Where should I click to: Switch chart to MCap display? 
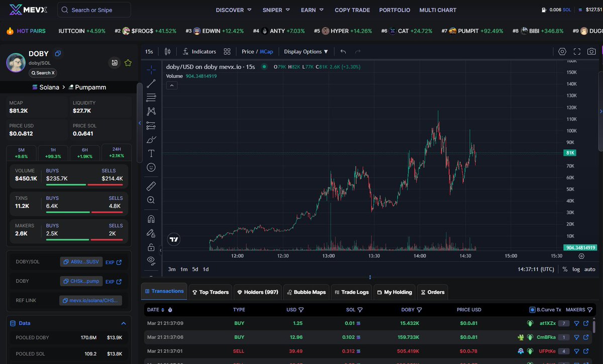[266, 52]
